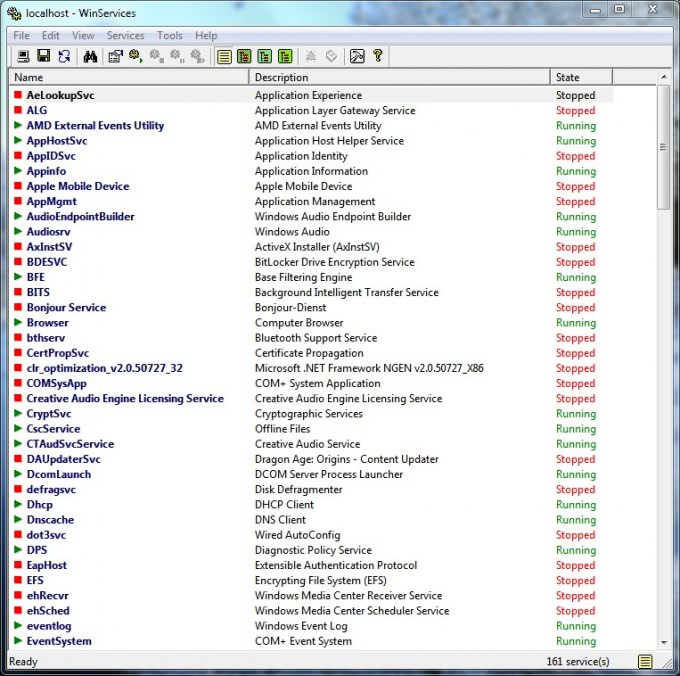
Task: Click the scrollbar down arrow
Action: pos(664,642)
